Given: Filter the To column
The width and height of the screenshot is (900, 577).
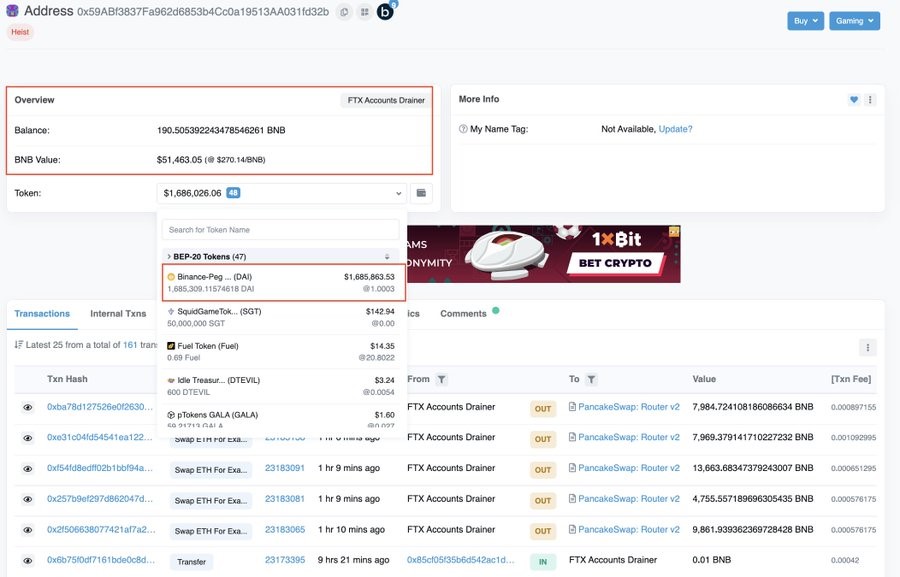Looking at the screenshot, I should click(591, 379).
